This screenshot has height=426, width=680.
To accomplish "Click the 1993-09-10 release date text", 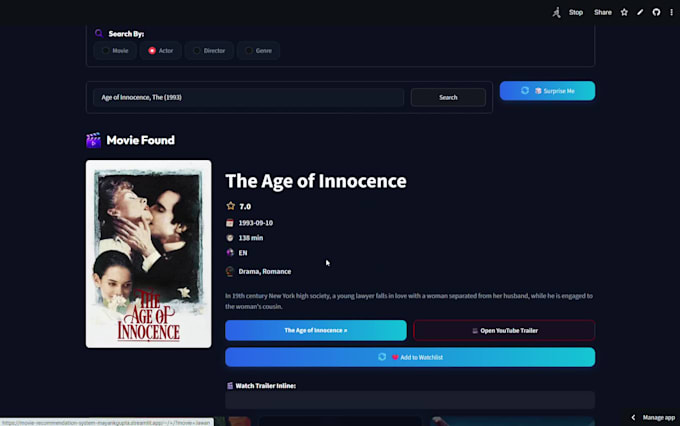I will [255, 223].
